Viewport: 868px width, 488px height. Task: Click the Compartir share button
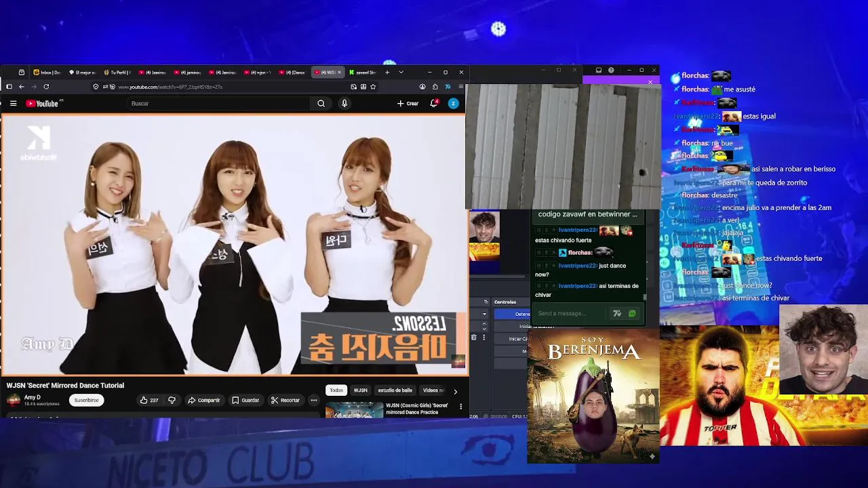click(204, 401)
